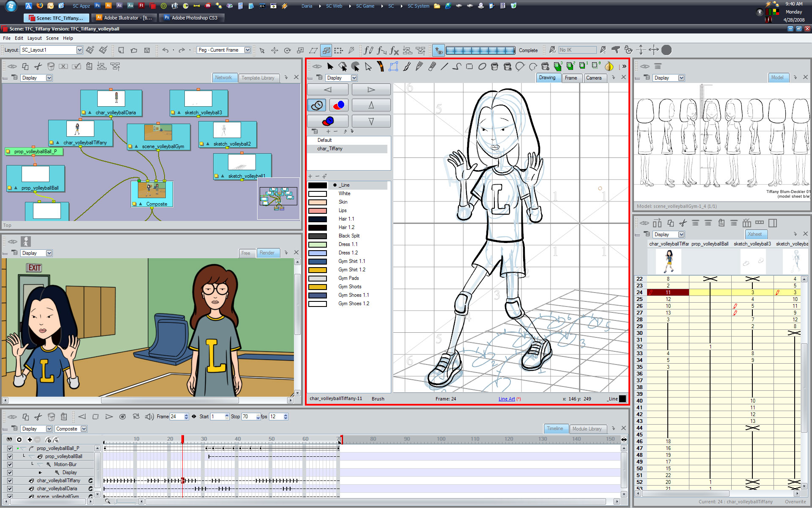The image size is (812, 508).
Task: Toggle the blue-over-red overlay mode button
Action: [x=328, y=121]
